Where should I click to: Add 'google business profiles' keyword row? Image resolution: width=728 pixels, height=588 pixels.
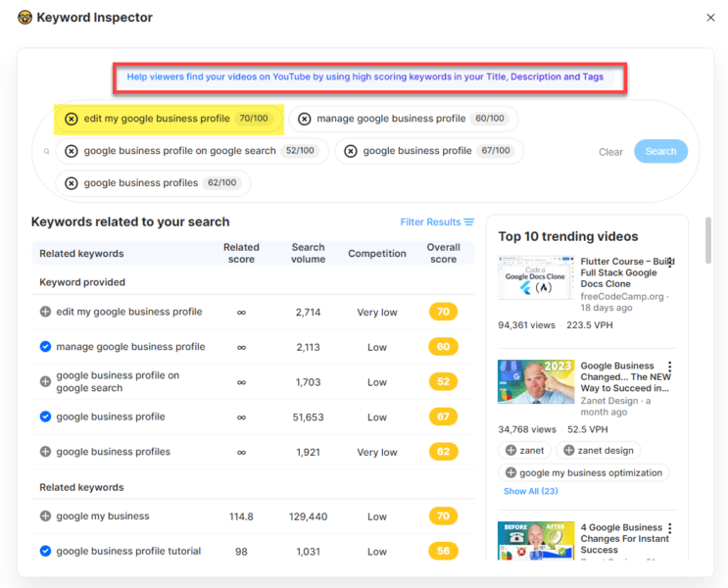point(45,452)
